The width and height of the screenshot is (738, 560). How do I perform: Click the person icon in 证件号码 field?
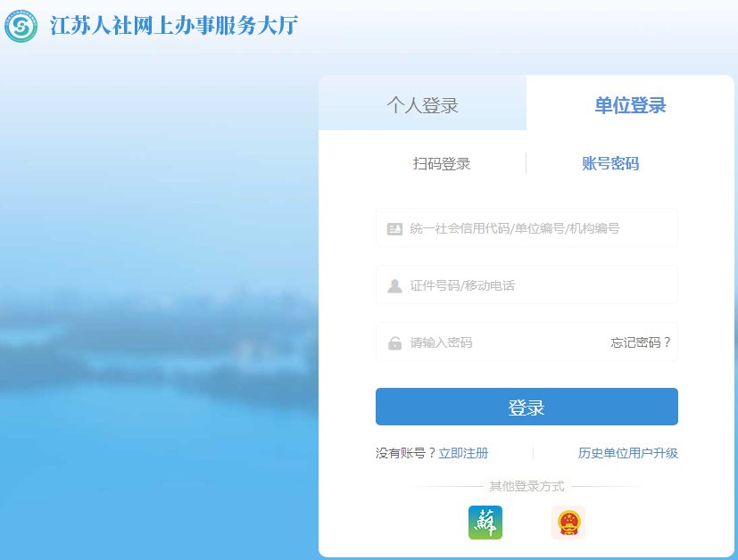[x=394, y=286]
